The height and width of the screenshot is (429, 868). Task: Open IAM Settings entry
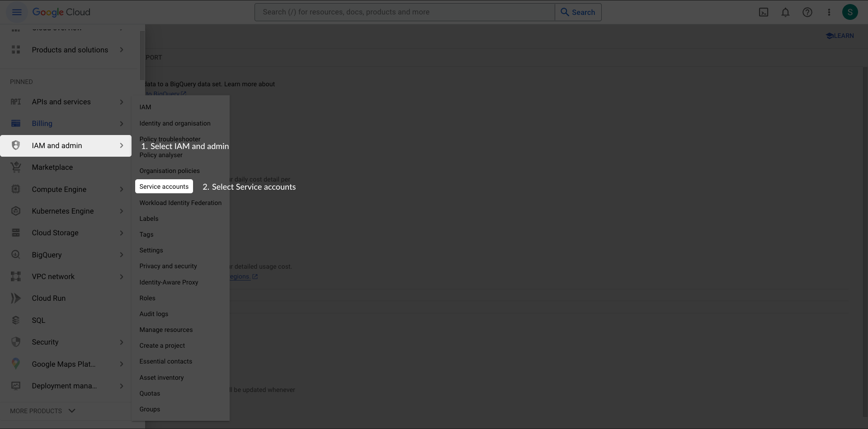[x=151, y=250]
